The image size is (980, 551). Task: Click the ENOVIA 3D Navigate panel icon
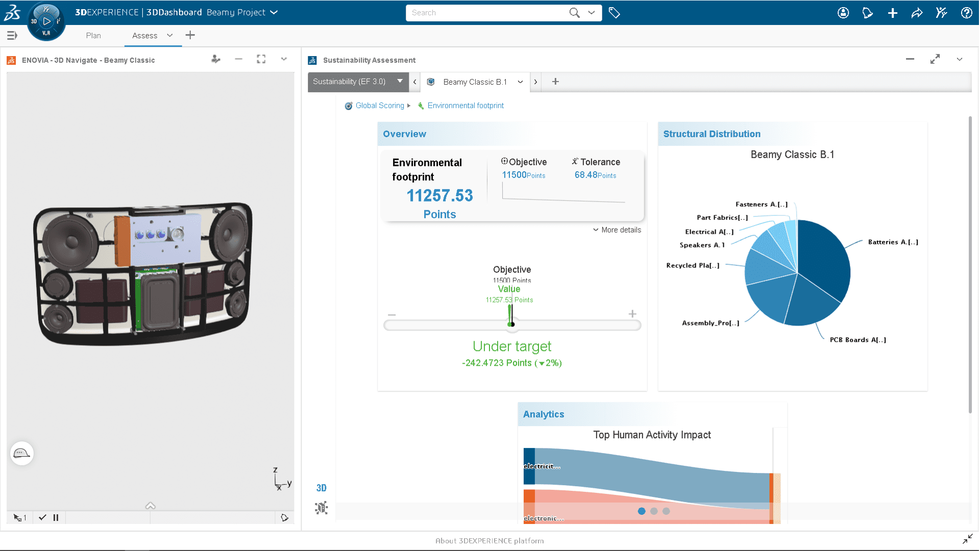[x=10, y=60]
